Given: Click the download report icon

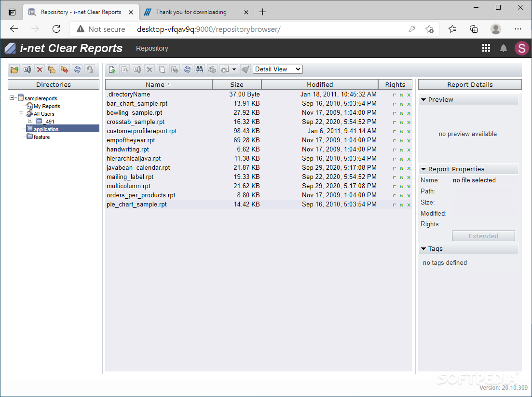Looking at the screenshot, I should pyautogui.click(x=124, y=69).
